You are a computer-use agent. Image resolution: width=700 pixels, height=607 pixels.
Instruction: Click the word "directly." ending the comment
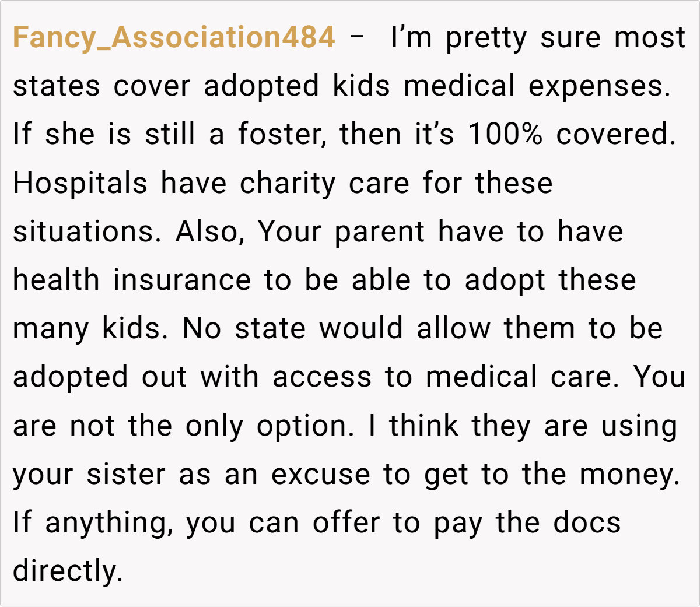point(68,571)
